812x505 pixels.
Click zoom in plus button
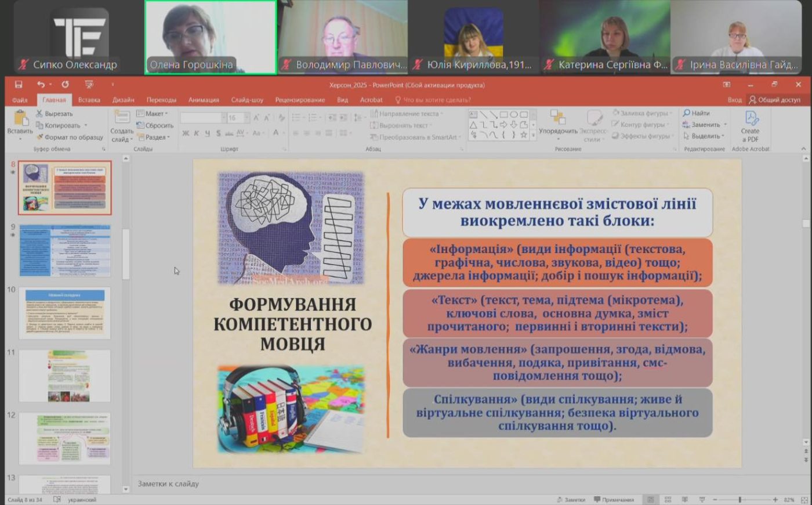(775, 499)
